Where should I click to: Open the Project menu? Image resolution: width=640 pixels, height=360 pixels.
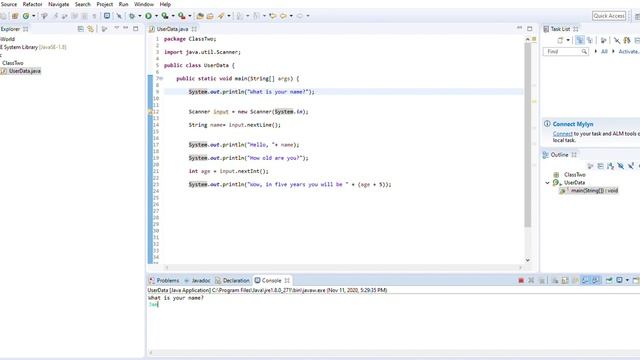coord(104,4)
